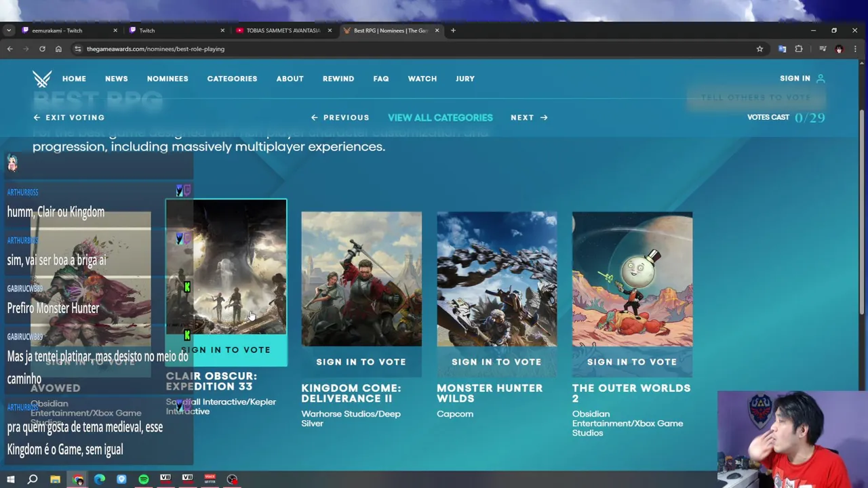Image resolution: width=868 pixels, height=488 pixels.
Task: Open the Windows Start menu
Action: 10,480
